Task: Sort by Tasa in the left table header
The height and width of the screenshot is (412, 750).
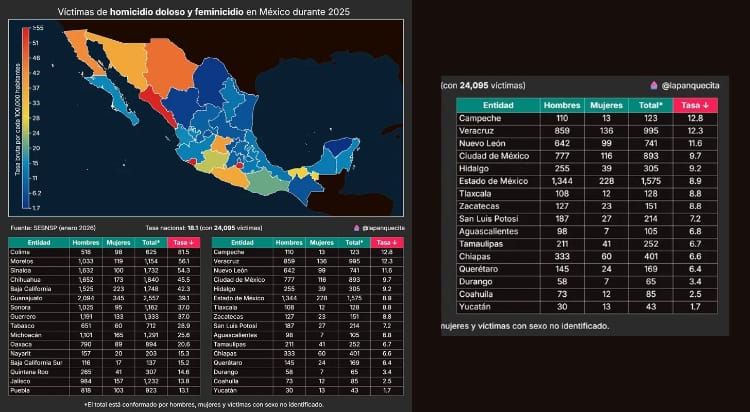Action: [183, 241]
